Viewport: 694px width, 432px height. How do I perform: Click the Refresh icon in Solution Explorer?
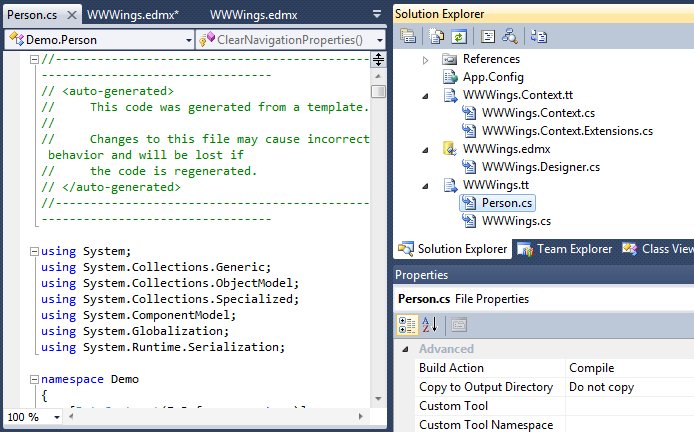[x=456, y=37]
